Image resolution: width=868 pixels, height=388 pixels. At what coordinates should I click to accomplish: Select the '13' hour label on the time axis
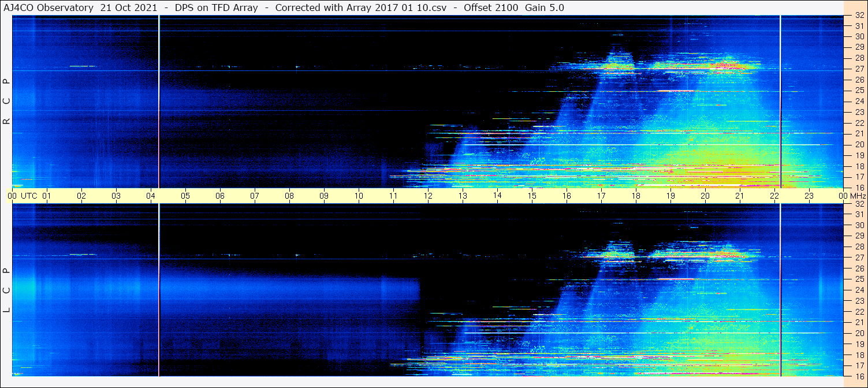point(463,196)
